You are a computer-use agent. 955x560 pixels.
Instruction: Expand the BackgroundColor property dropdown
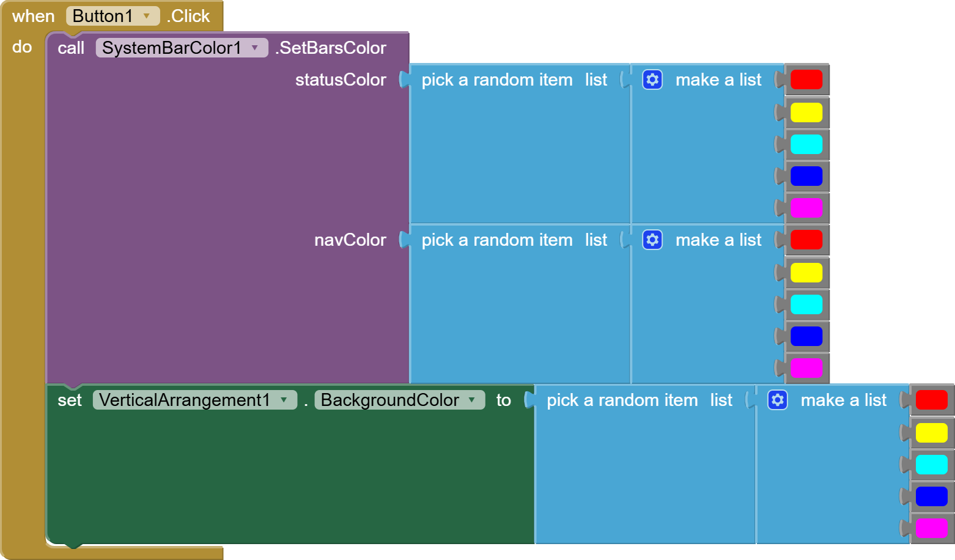click(x=472, y=400)
